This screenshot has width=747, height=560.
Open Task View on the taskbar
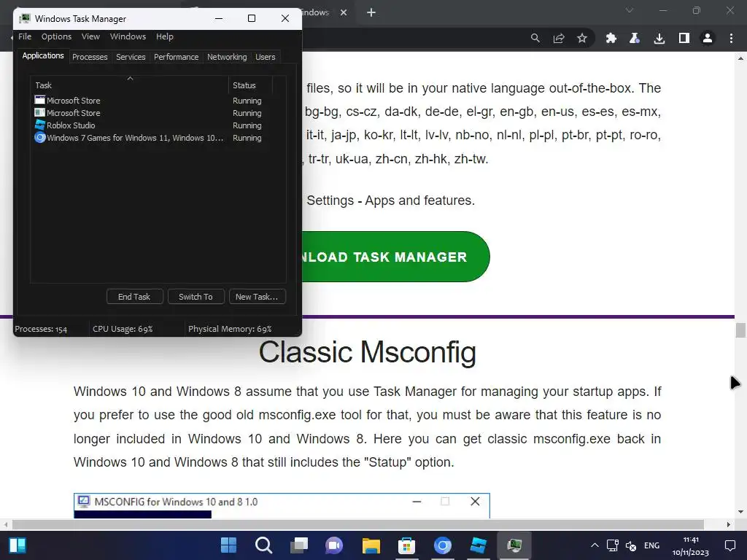[x=299, y=545]
